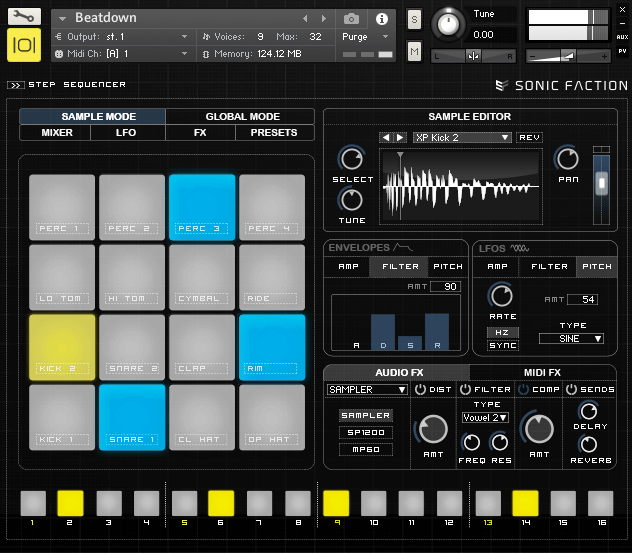
Task: Open the Vowel 2 filter type dropdown
Action: click(485, 417)
